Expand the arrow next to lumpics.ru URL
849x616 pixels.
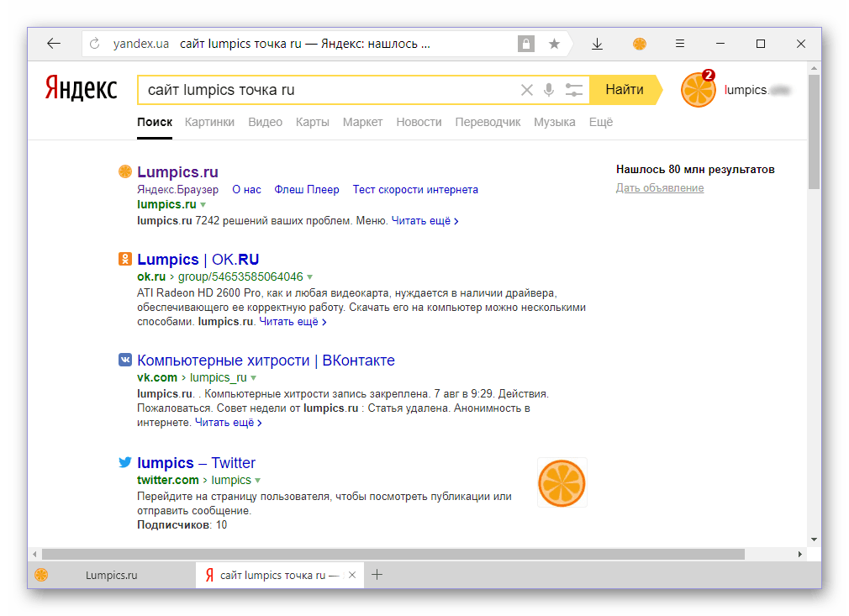pyautogui.click(x=203, y=205)
